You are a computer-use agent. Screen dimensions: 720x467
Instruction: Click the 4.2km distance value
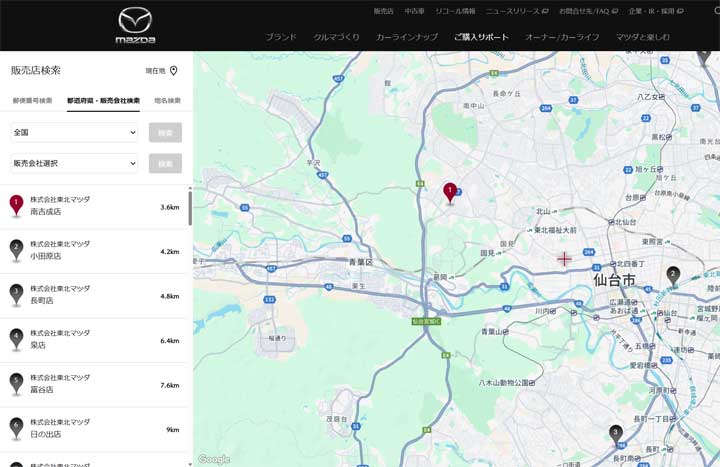click(170, 252)
